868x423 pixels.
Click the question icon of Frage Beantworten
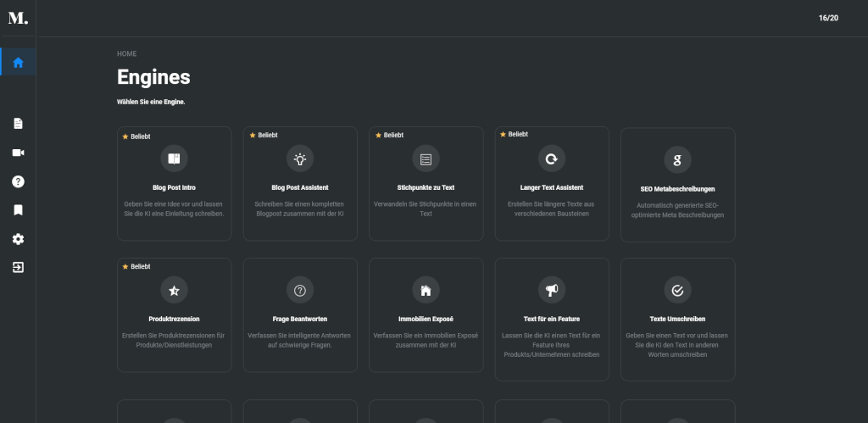tap(300, 290)
